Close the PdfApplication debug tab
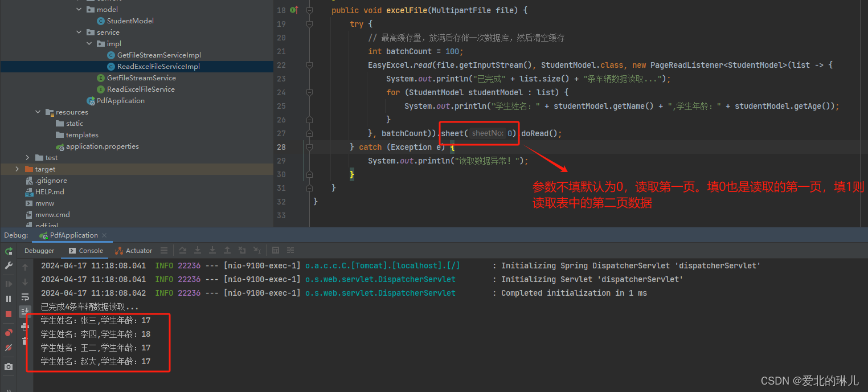The height and width of the screenshot is (392, 868). click(105, 235)
